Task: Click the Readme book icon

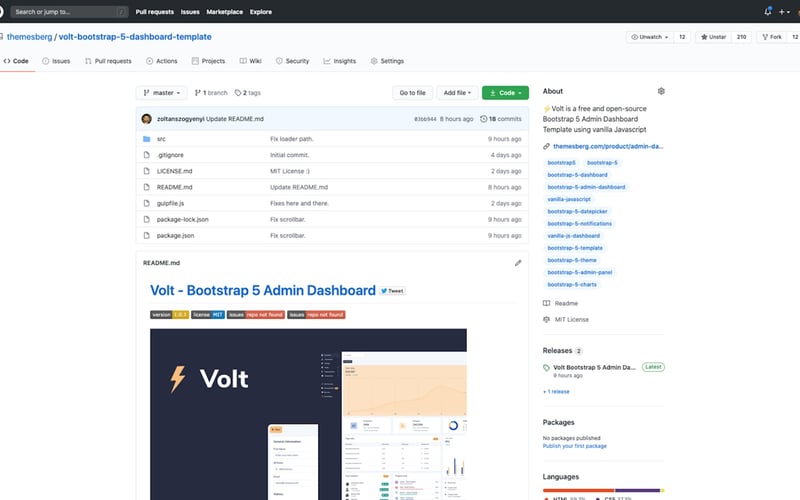Action: tap(546, 303)
